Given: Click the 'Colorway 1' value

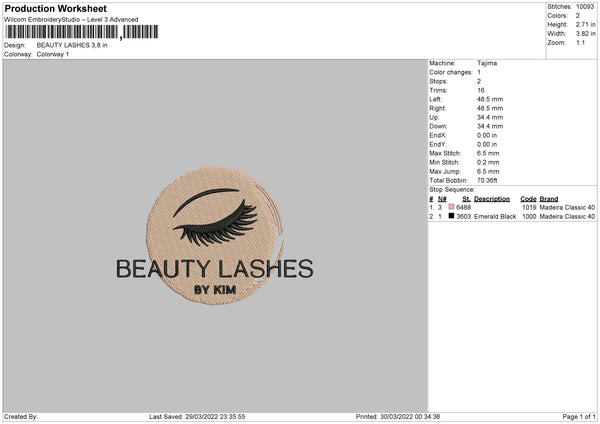Looking at the screenshot, I should [x=53, y=54].
